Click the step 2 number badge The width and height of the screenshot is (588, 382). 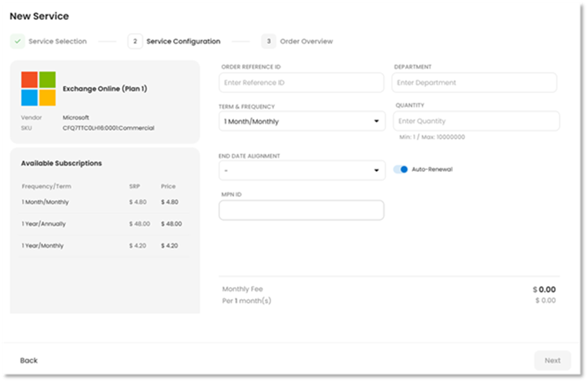[x=135, y=41]
